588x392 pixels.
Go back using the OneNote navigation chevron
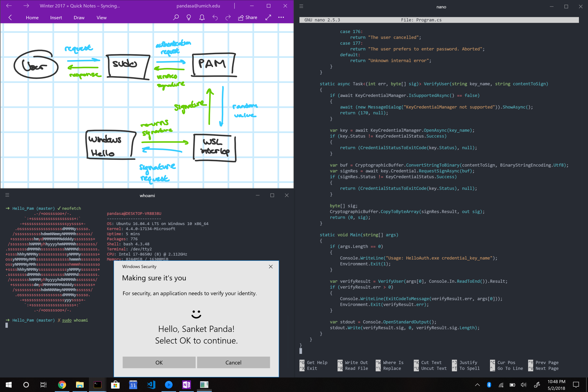pyautogui.click(x=10, y=18)
